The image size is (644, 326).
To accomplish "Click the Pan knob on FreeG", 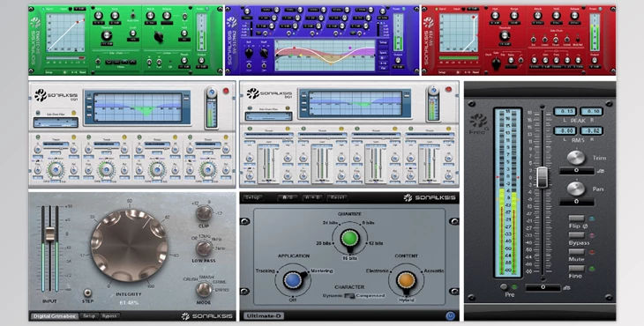I will click(x=576, y=189).
